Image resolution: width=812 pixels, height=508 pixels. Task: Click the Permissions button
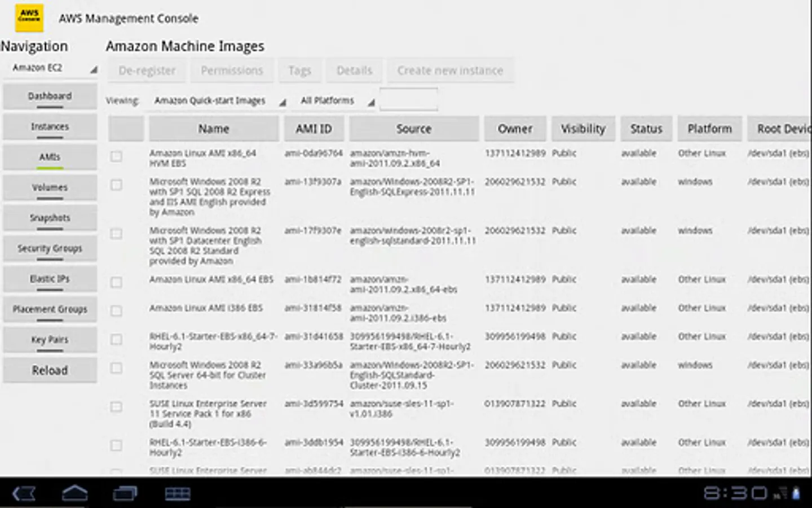[232, 71]
